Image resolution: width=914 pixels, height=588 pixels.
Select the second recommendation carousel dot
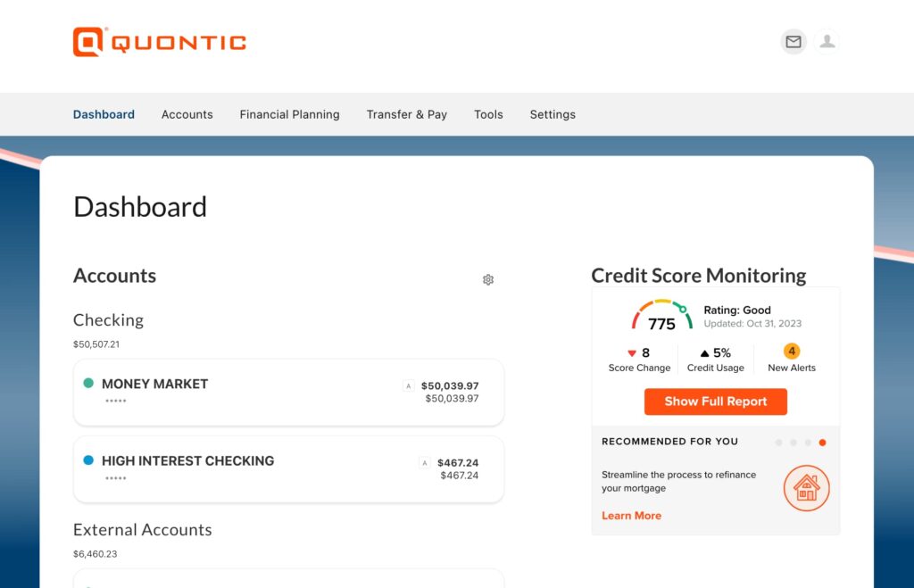tap(794, 443)
